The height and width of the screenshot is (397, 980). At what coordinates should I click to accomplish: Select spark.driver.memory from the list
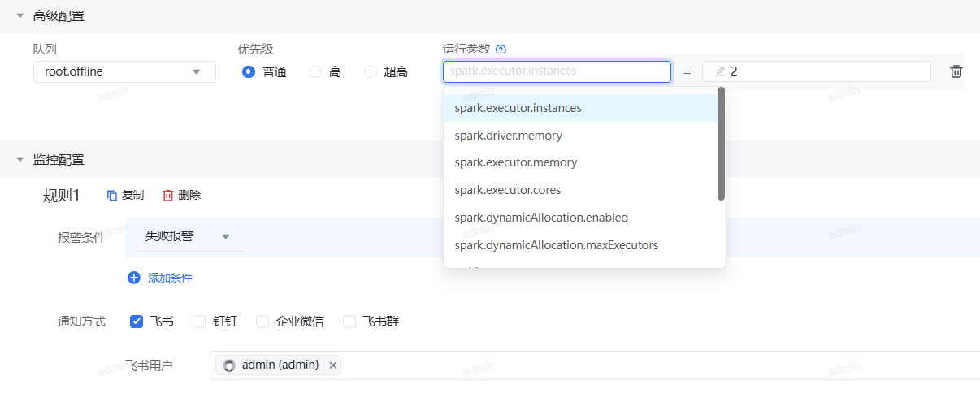tap(508, 136)
